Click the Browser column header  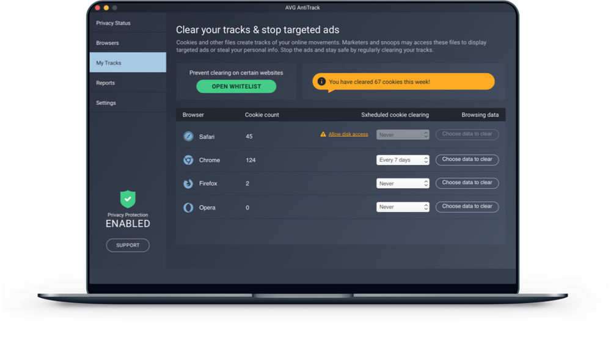(x=193, y=115)
